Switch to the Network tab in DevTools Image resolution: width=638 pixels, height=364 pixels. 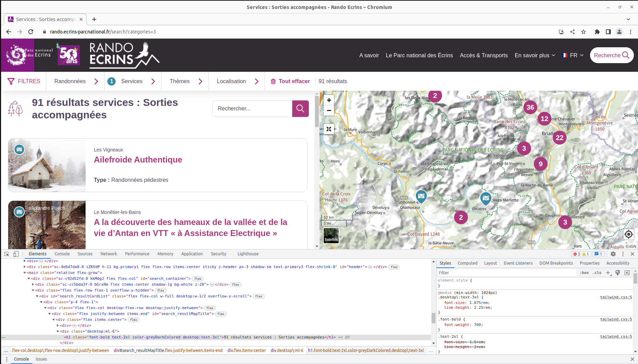[108, 254]
